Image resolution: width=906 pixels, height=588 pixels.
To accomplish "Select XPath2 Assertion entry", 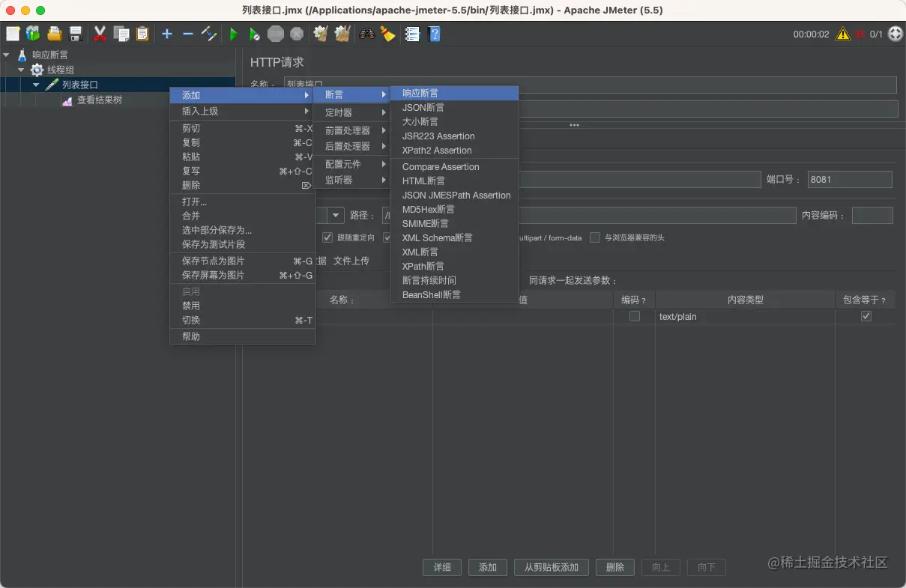I will [x=454, y=150].
